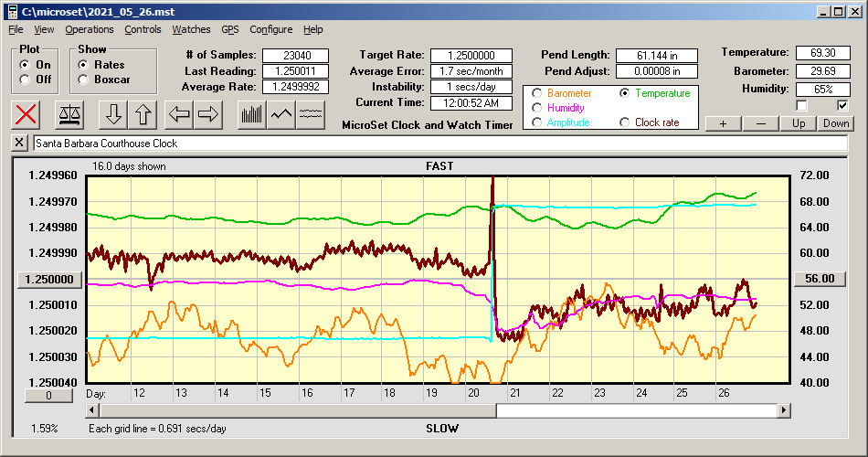Click the up arrow toolbar icon
Screen dimensions: 868x457
click(x=143, y=114)
